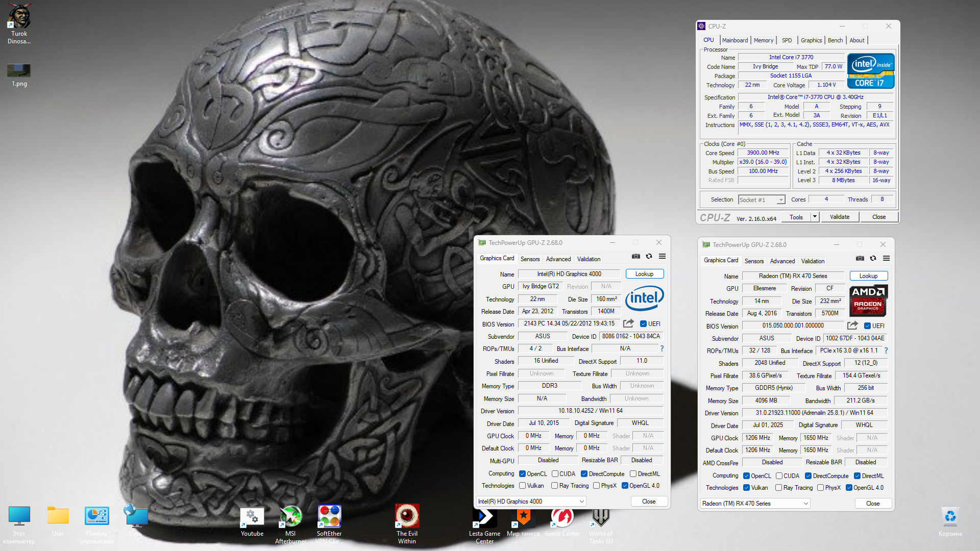980x551 pixels.
Task: Click the Bus Interface question mark in Radeon GPU-Z
Action: point(886,350)
